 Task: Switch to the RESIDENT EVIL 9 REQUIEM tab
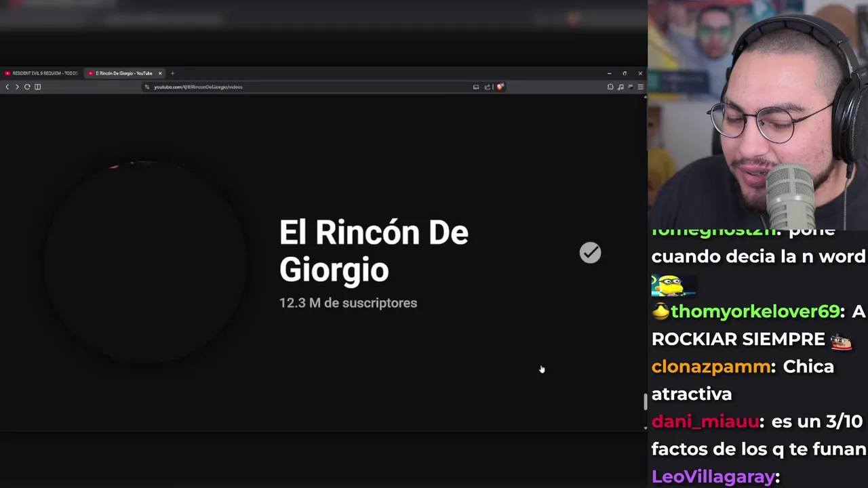click(x=42, y=73)
